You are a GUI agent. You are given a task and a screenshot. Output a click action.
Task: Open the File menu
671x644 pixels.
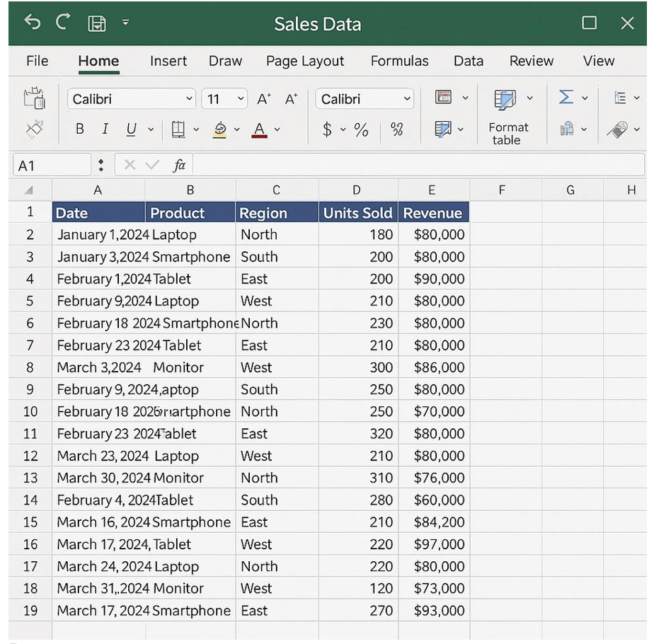coord(38,61)
